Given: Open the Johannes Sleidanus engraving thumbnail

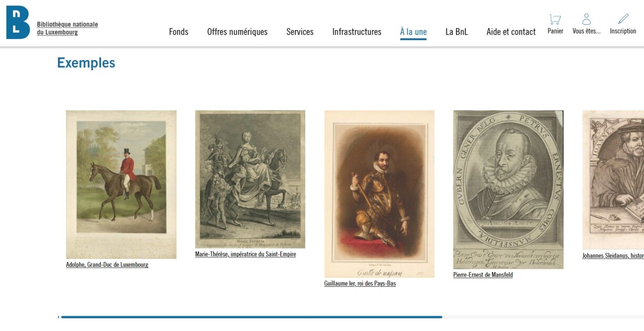Looking at the screenshot, I should 613,180.
